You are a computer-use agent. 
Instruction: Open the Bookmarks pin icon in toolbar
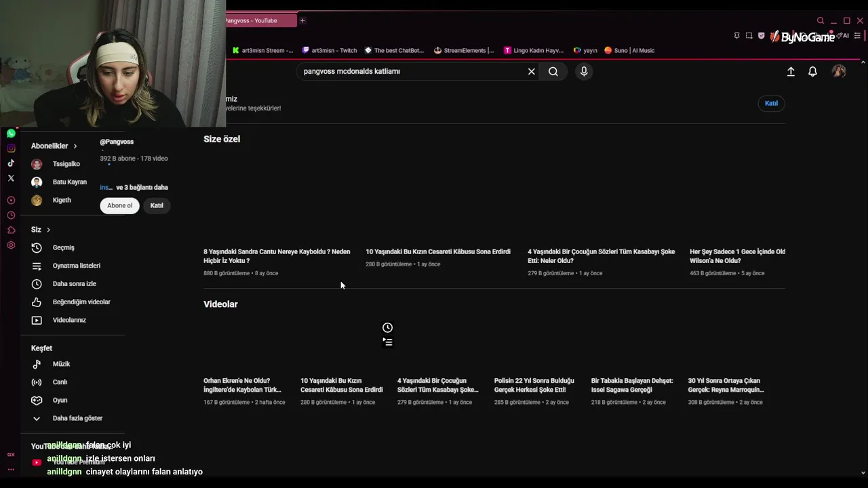(x=736, y=36)
